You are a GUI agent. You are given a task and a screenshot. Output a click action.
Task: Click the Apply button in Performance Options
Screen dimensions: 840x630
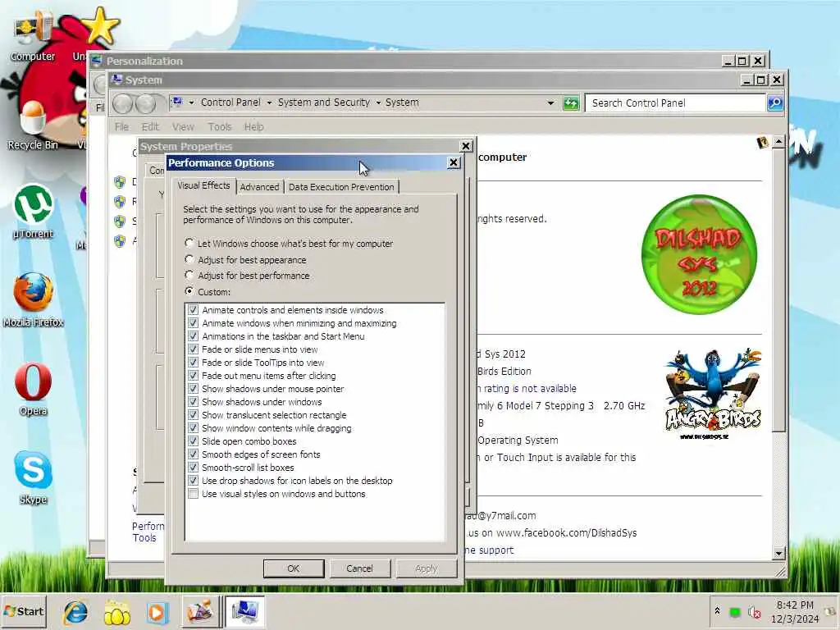pos(427,568)
